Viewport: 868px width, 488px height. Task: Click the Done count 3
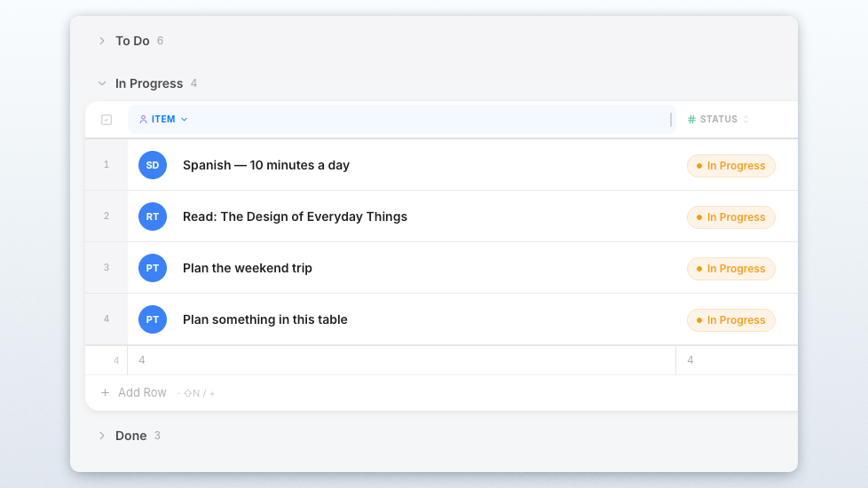point(157,436)
